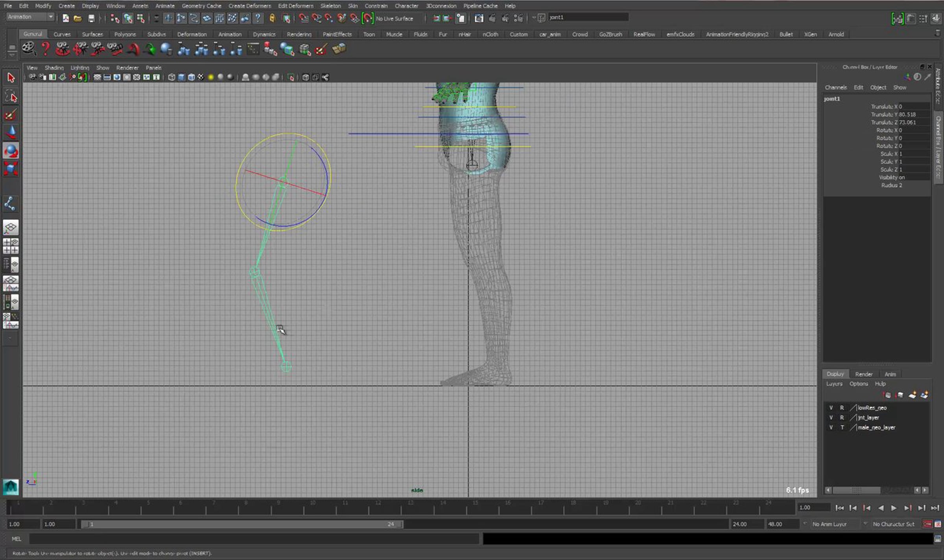Go to start of playback range
The image size is (944, 560).
click(x=839, y=508)
